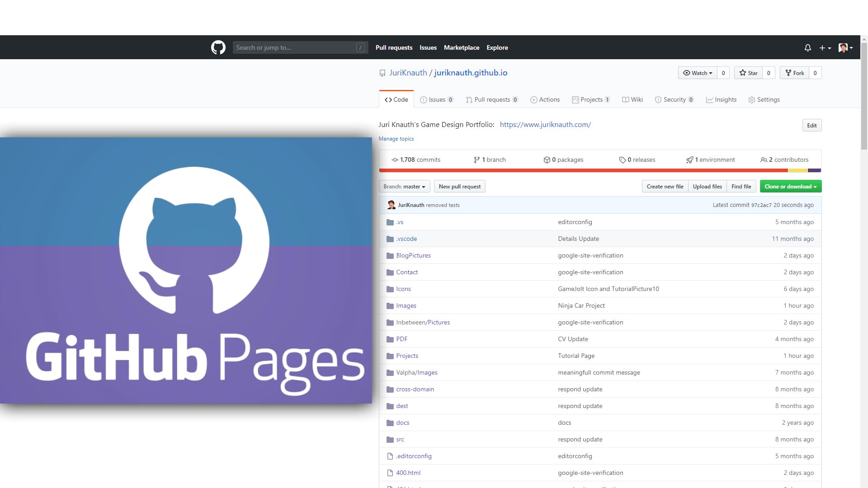Open the Images folder icon
This screenshot has width=868, height=488.
coord(390,306)
